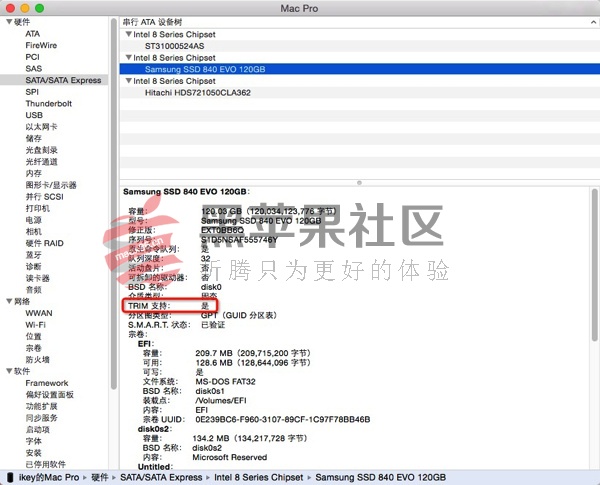Click the sidebar vertical scrollbar
600x485 pixels.
[114, 203]
